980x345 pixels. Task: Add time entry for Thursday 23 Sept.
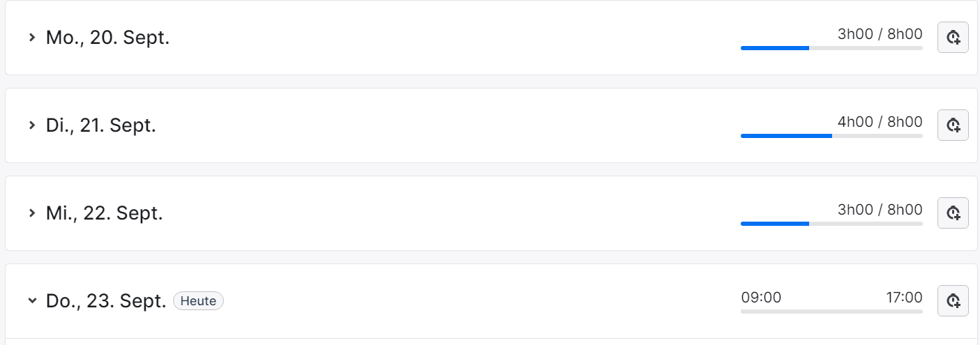pyautogui.click(x=953, y=300)
